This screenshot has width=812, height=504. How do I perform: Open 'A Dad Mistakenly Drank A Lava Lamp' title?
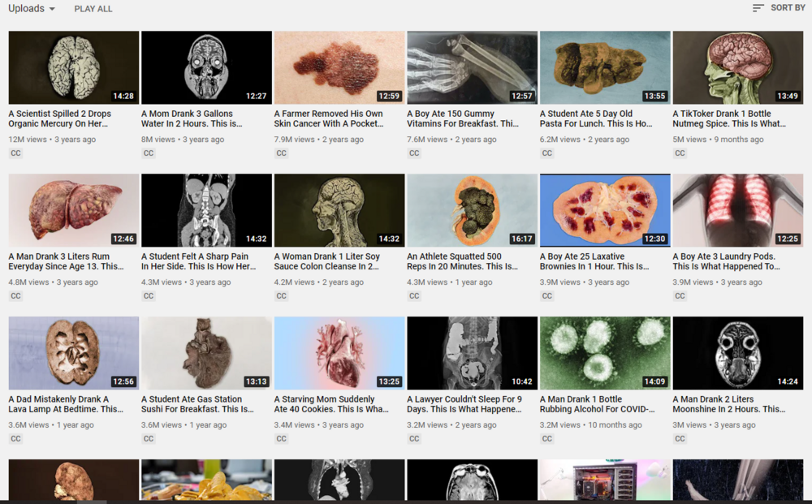pyautogui.click(x=66, y=404)
